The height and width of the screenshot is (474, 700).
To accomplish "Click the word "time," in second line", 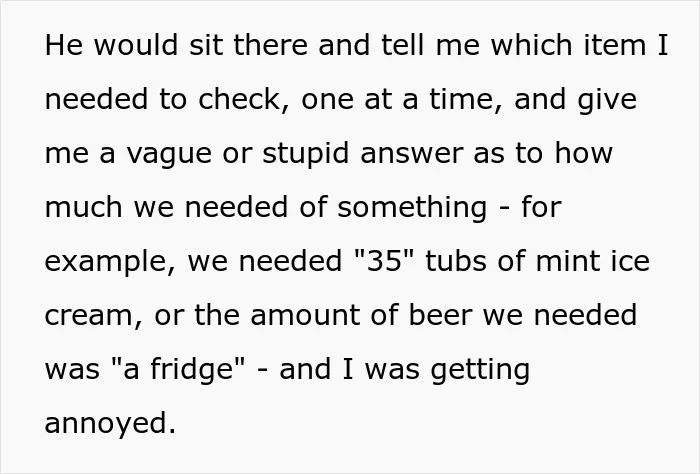I will tap(467, 99).
